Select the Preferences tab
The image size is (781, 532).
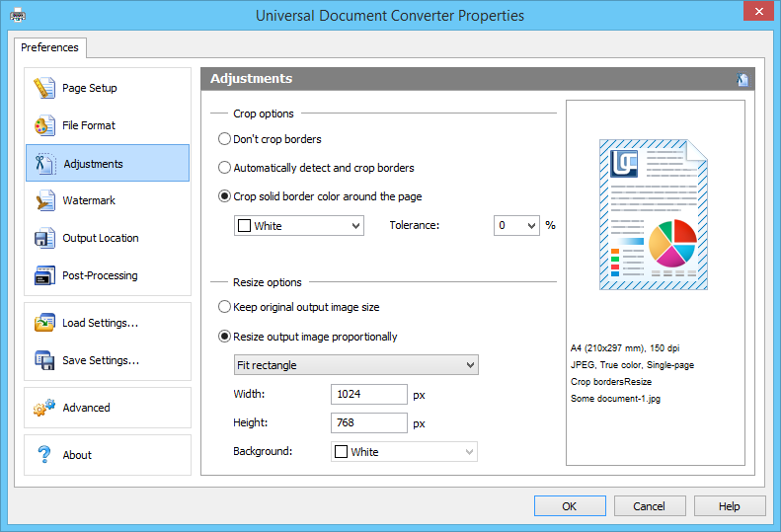click(49, 47)
